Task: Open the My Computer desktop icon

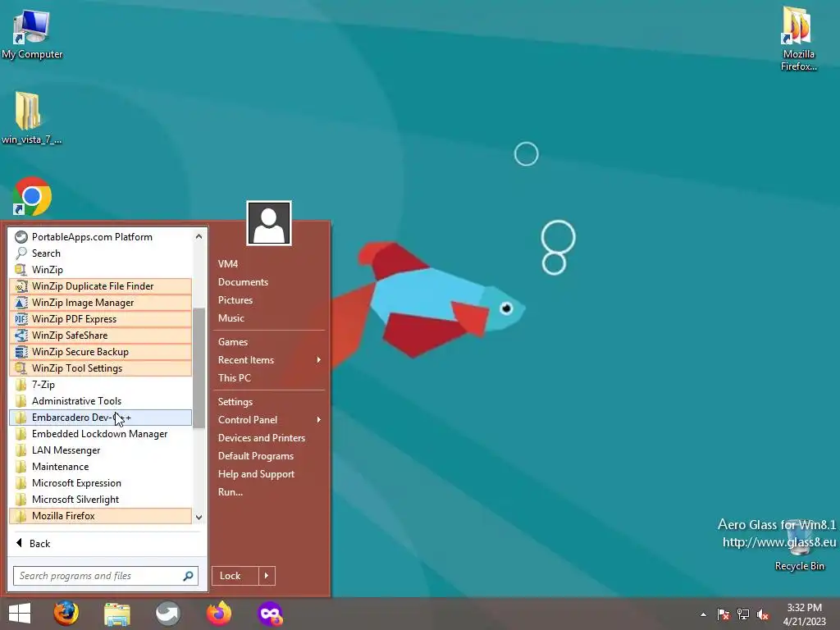Action: pos(32,34)
